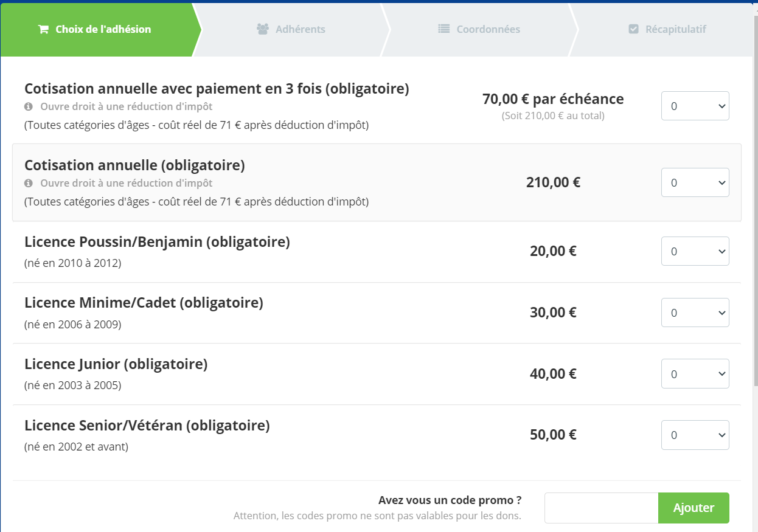Click the info icon in the 210,00 € Cotisation annuelle row
The width and height of the screenshot is (758, 532).
point(28,183)
